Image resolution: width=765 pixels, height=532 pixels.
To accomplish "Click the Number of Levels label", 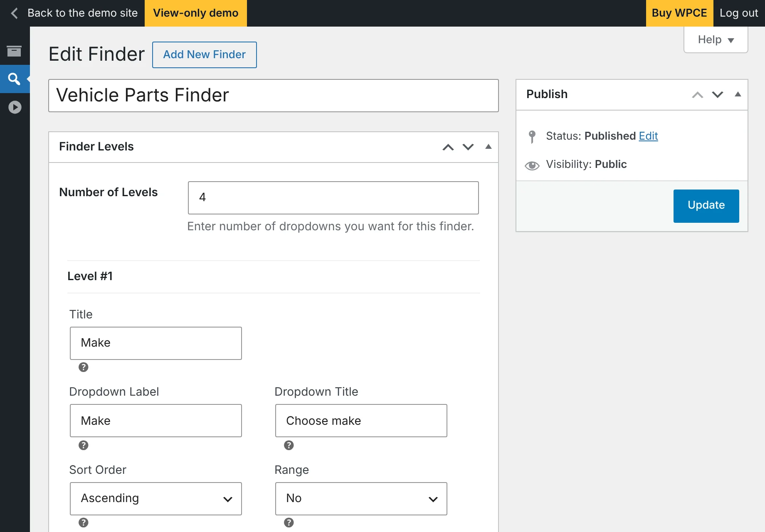I will tap(109, 192).
